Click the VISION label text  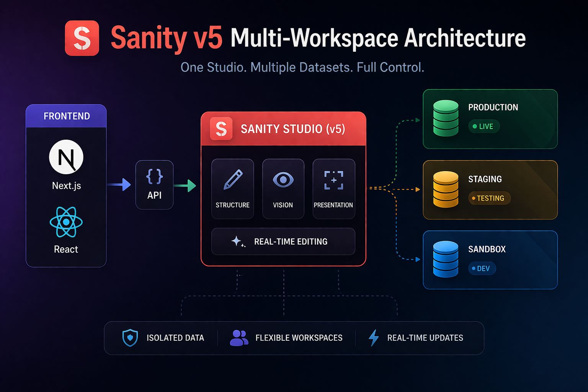pyautogui.click(x=283, y=205)
